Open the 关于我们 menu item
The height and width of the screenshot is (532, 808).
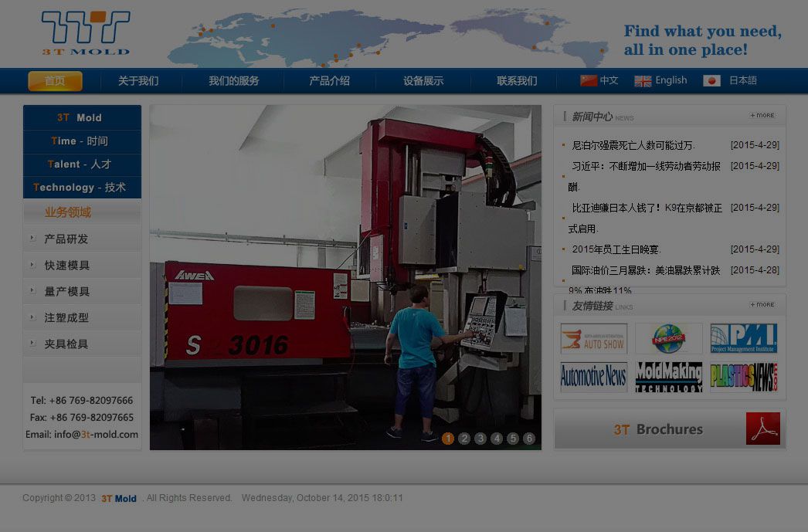coord(138,81)
